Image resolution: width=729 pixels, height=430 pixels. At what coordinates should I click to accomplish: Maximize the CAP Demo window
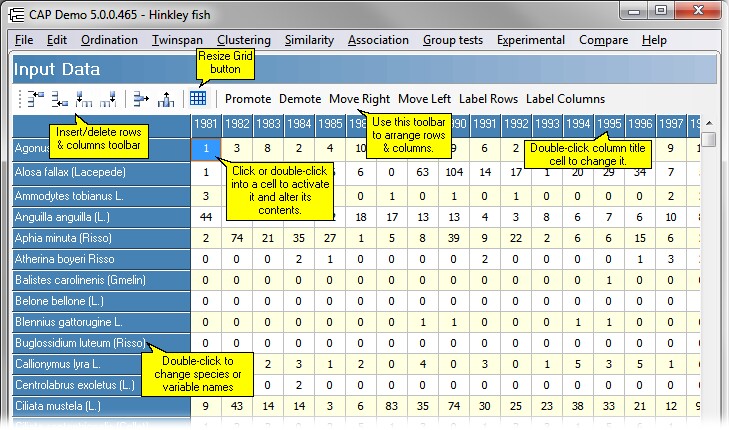tap(661, 10)
